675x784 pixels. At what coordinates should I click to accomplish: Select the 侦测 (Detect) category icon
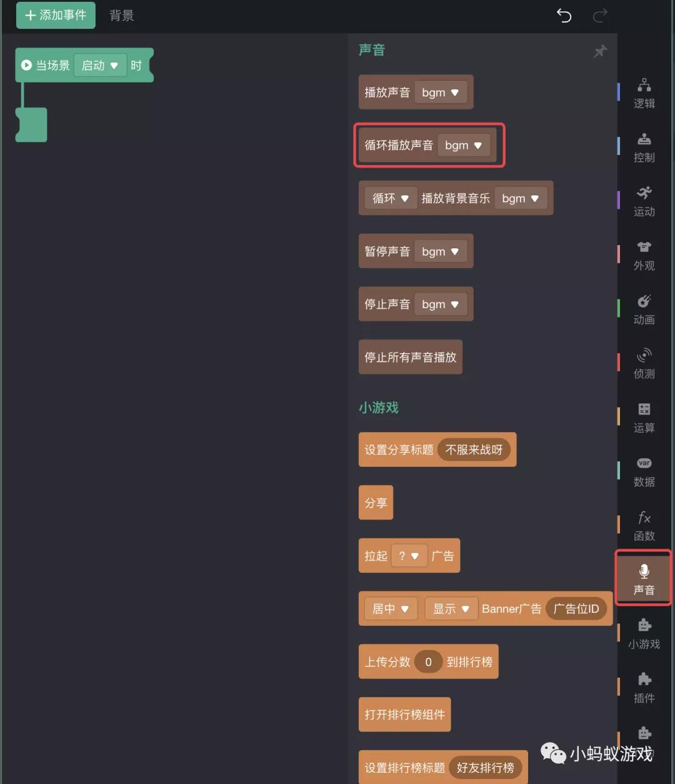[x=644, y=363]
